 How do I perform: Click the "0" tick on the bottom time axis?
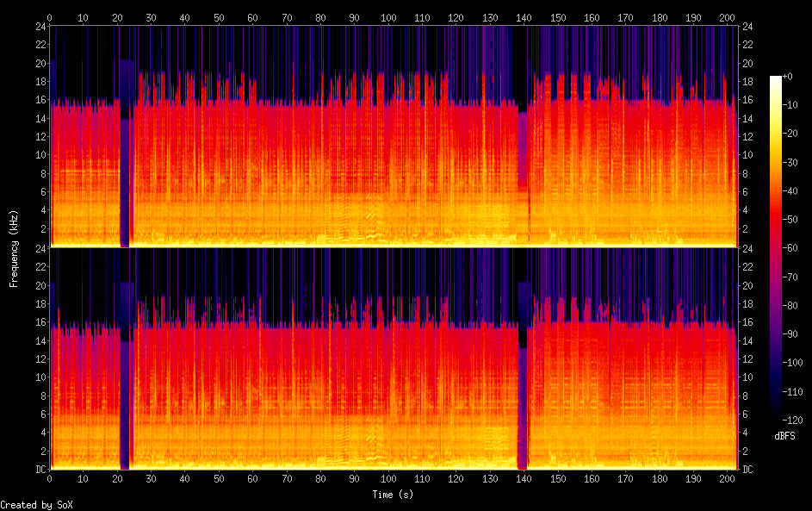pyautogui.click(x=50, y=478)
